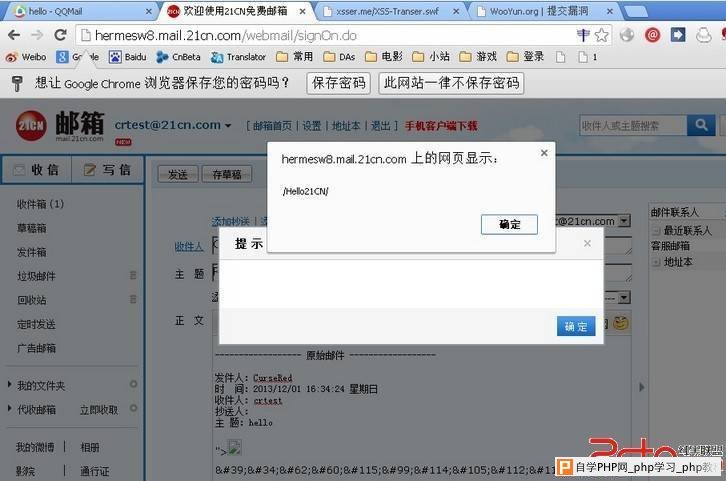Open the 定时发送 folder
The image size is (726, 481).
tap(36, 324)
